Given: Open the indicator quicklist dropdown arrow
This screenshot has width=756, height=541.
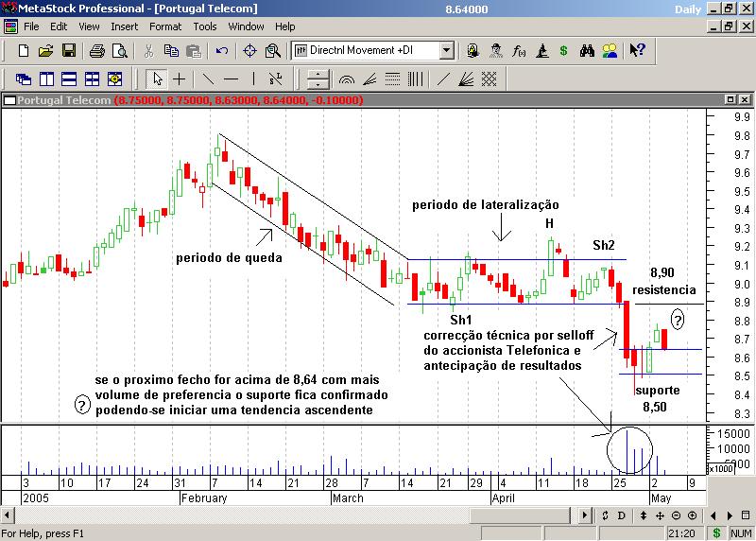Looking at the screenshot, I should pos(447,50).
